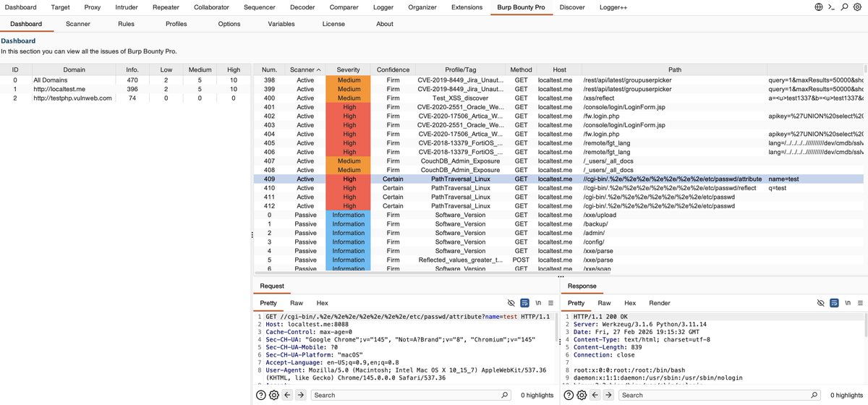Screen dimensions: 868x405
Task: Toggle hide non-printable eye icon in Response panel
Action: tap(820, 303)
